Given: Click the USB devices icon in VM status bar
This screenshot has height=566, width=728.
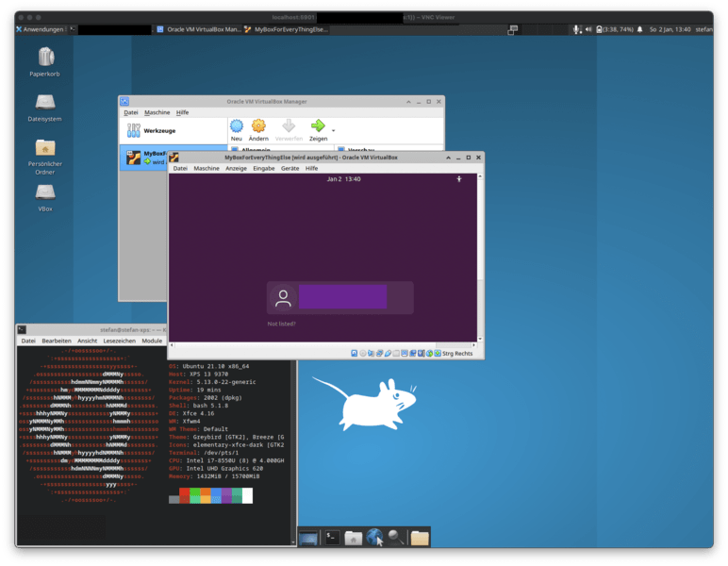Looking at the screenshot, I should [x=388, y=354].
